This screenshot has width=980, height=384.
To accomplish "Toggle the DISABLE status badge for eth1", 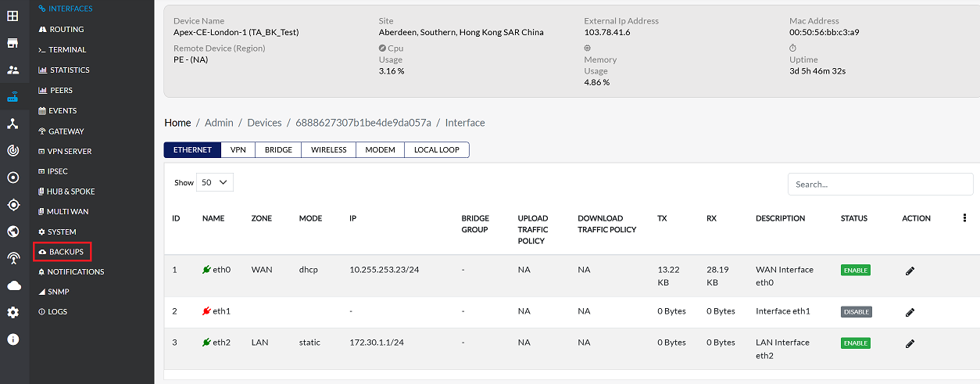I will pos(856,311).
